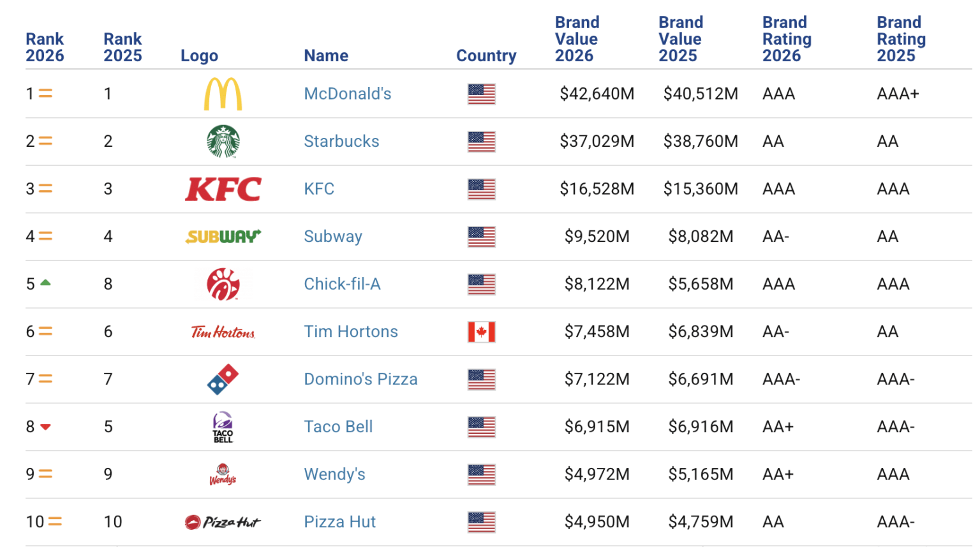
Task: Click the Domino's Pizza logo
Action: [223, 379]
